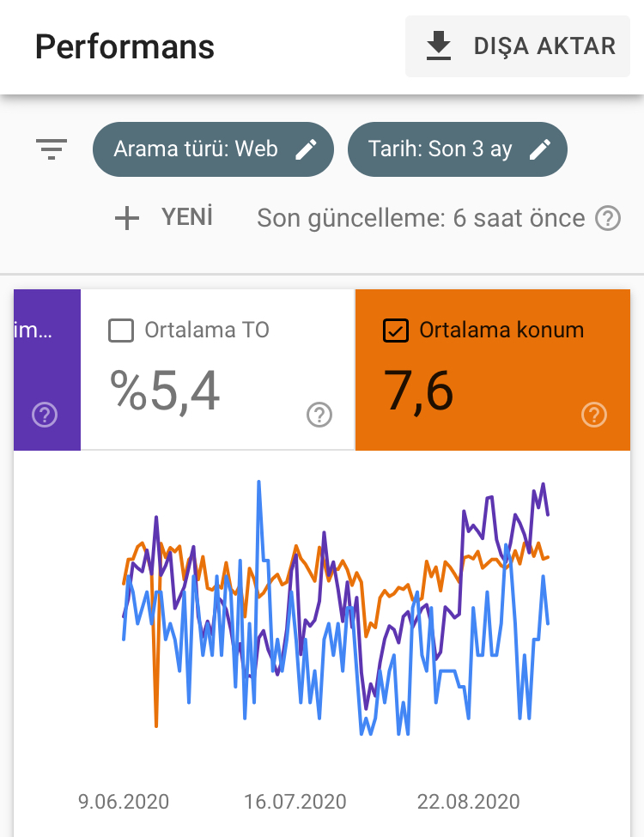Edit date range with pencil icon
The image size is (644, 837).
point(540,149)
